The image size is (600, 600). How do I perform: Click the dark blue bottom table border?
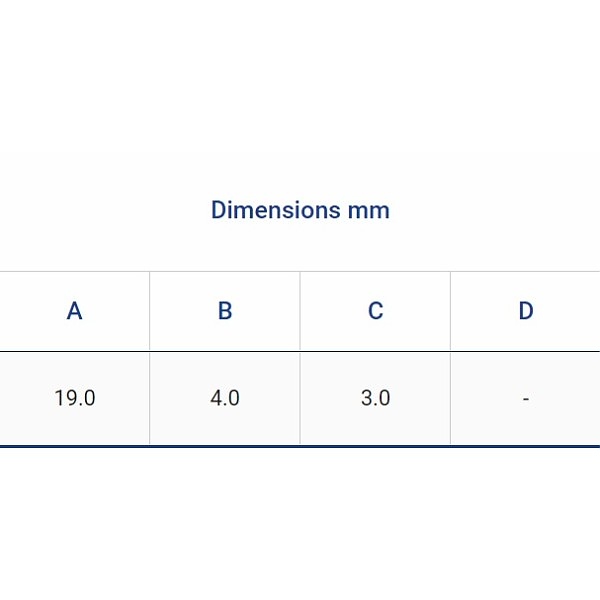pyautogui.click(x=300, y=446)
